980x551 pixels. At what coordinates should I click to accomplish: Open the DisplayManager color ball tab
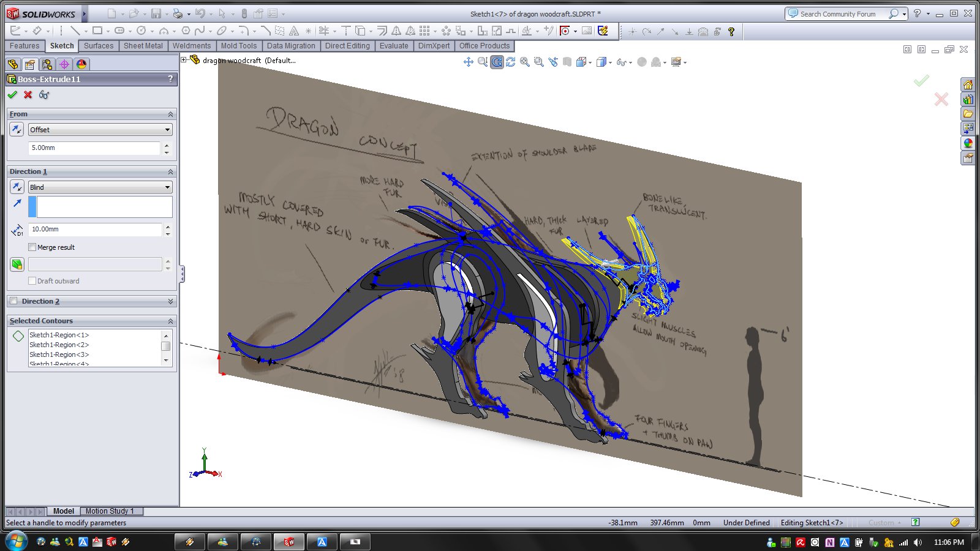(81, 64)
